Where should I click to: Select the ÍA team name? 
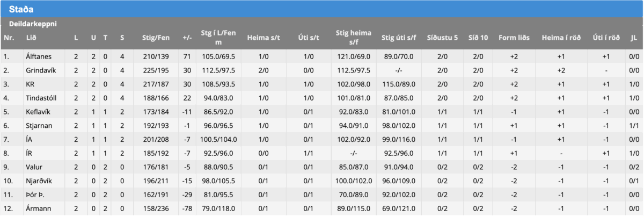click(x=29, y=140)
